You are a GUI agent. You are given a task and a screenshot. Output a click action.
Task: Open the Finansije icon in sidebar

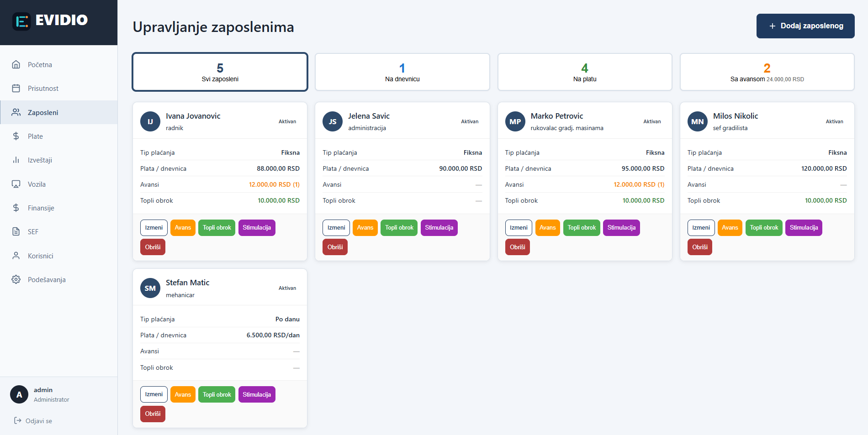point(16,208)
